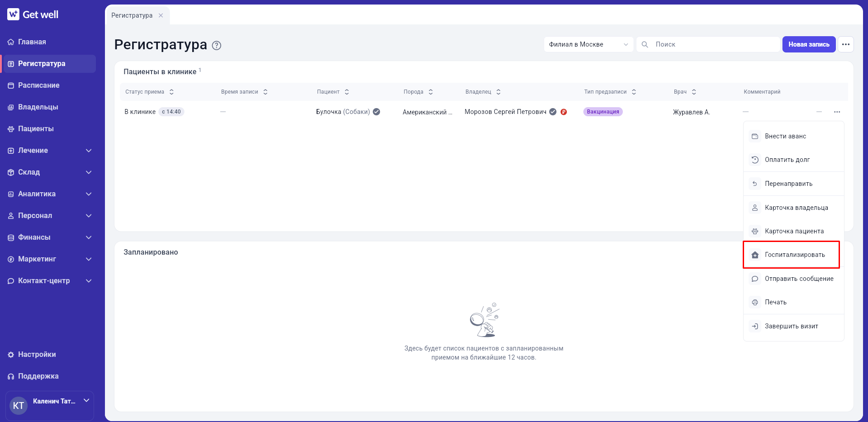Screen dimensions: 868x422
Task: Open the Филиал в Москве branch dropdown
Action: click(x=588, y=44)
